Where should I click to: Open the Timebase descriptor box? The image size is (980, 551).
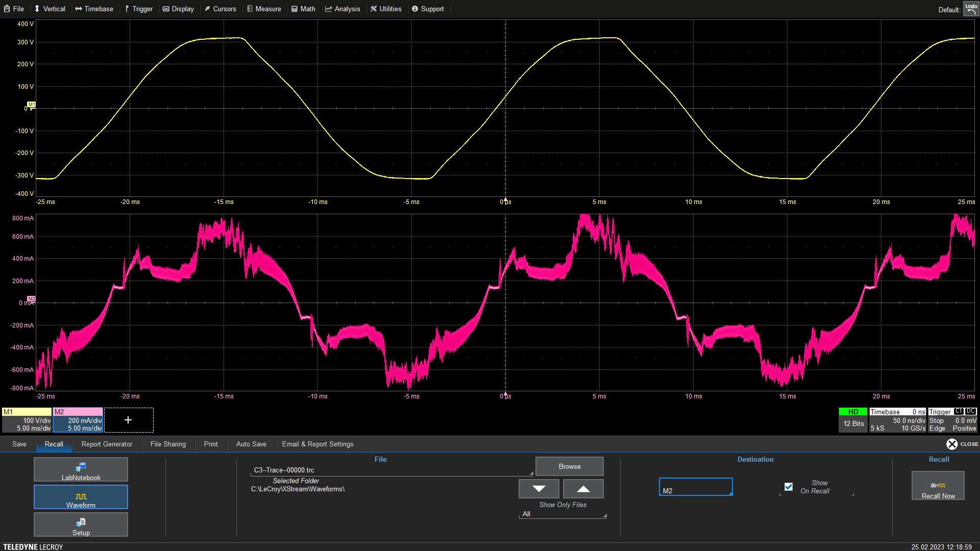click(x=897, y=420)
